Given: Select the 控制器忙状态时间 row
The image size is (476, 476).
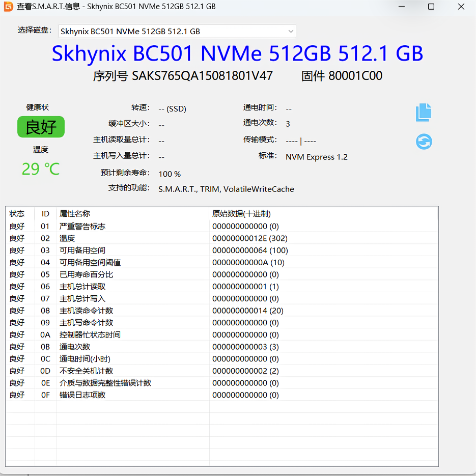Looking at the screenshot, I should (x=222, y=334).
